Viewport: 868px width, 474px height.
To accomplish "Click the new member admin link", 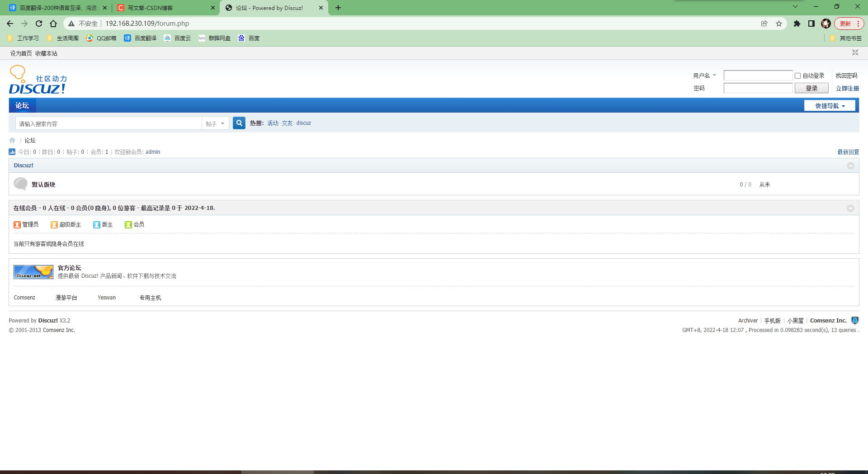I will (153, 152).
